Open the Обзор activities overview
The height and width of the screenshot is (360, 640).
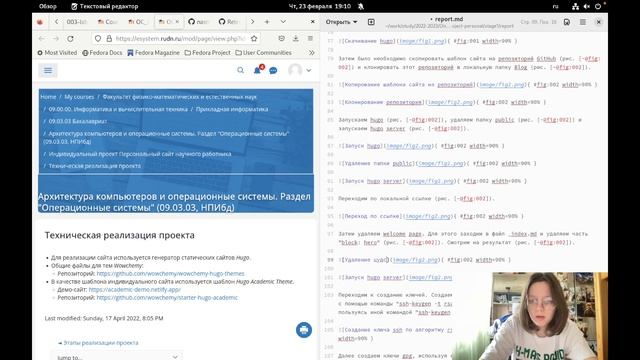(x=48, y=7)
